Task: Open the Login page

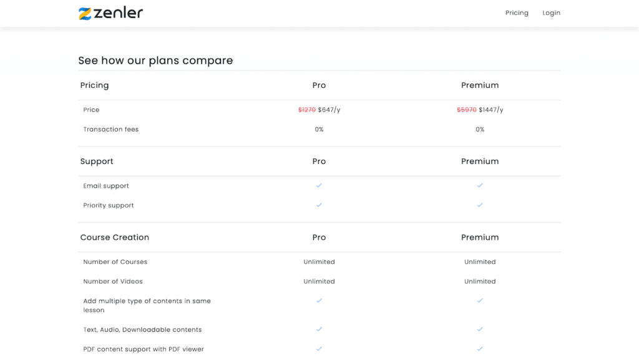Action: coord(551,13)
